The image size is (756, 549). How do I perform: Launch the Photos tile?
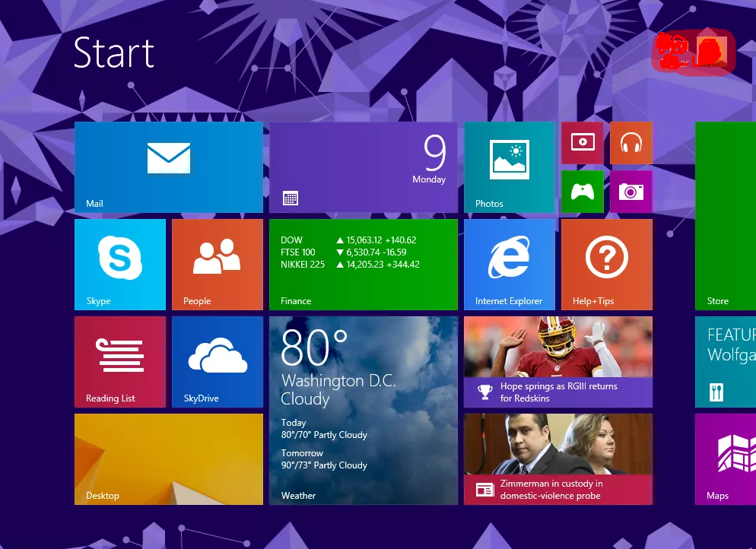point(510,167)
